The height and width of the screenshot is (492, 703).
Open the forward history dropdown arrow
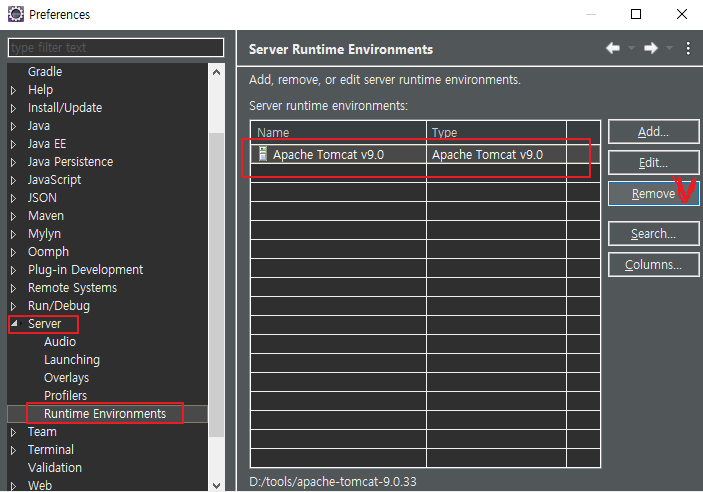tap(669, 48)
